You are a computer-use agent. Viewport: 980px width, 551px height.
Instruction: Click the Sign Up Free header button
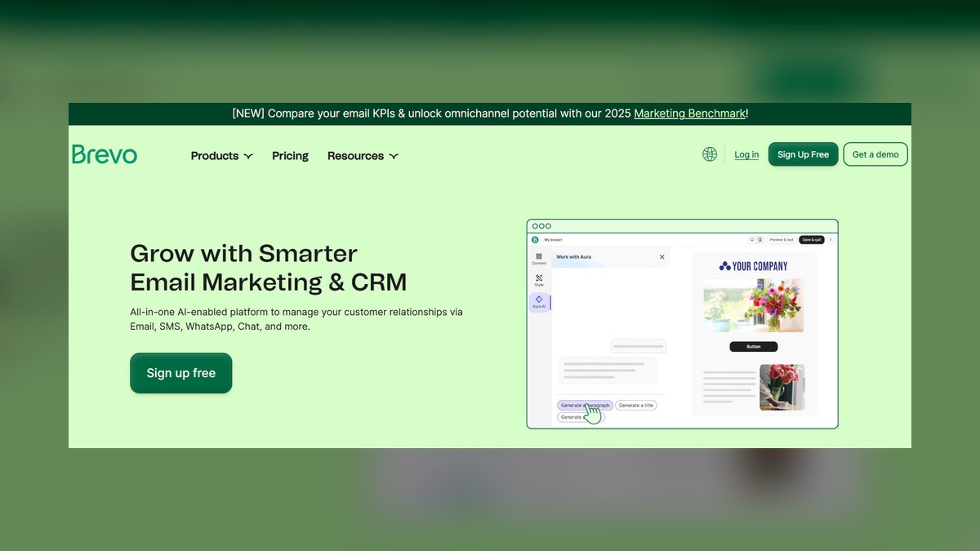[x=803, y=154]
